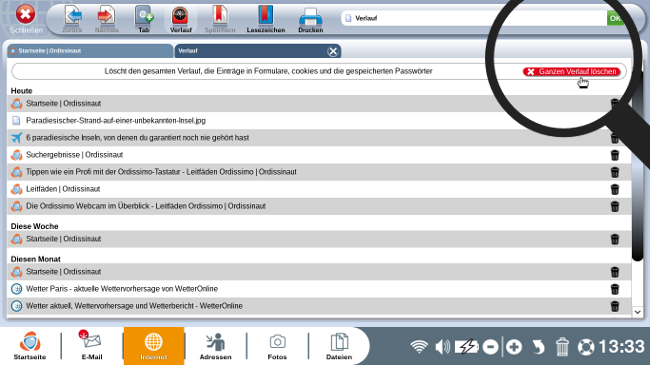Open the Verlauf history toolbar icon
Viewport: 650px width, 365px height.
[180, 19]
